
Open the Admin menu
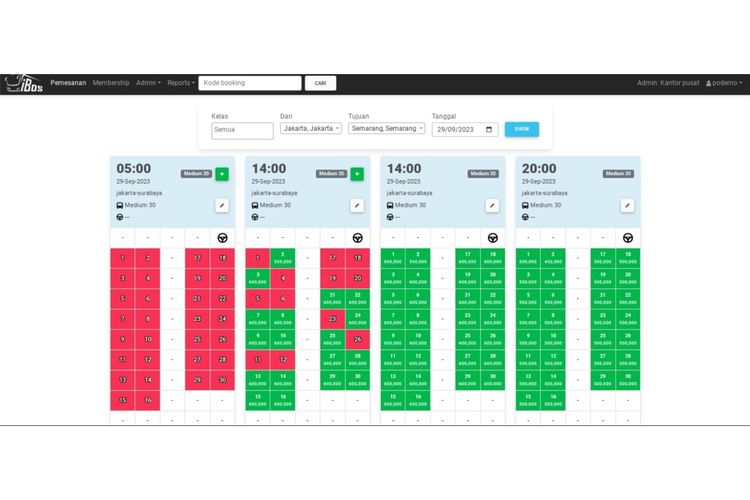[148, 83]
